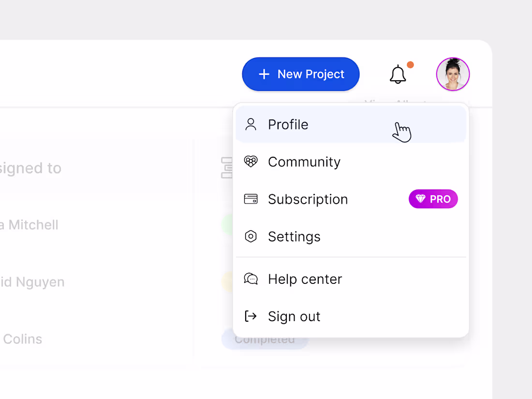
Task: Open notifications via the bell icon
Action: [x=398, y=75]
